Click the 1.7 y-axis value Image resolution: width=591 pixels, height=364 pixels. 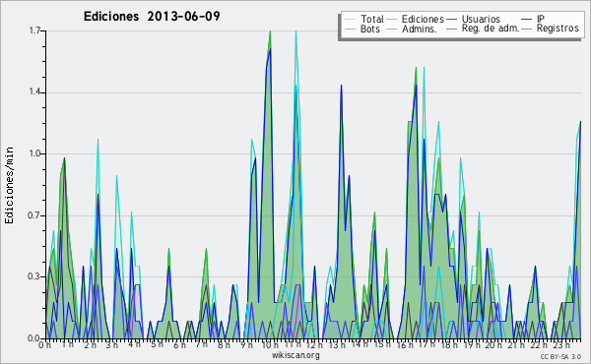(35, 30)
